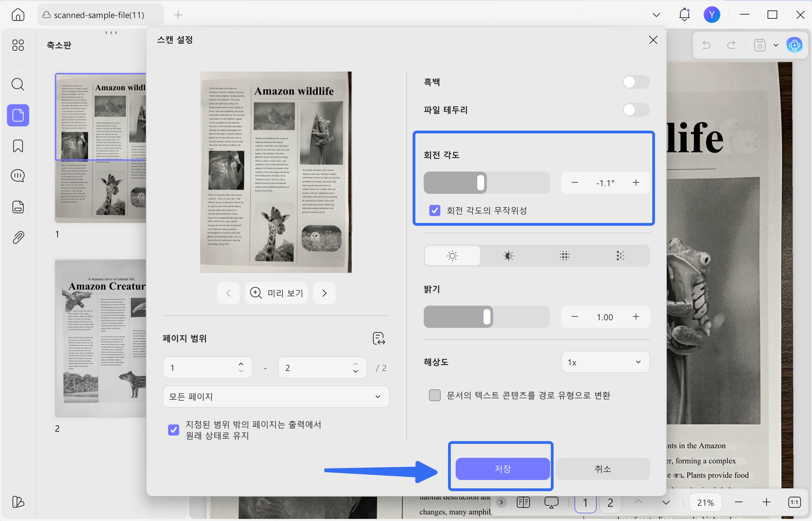
Task: Select the thumbnails page icon in sidebar
Action: pos(18,115)
